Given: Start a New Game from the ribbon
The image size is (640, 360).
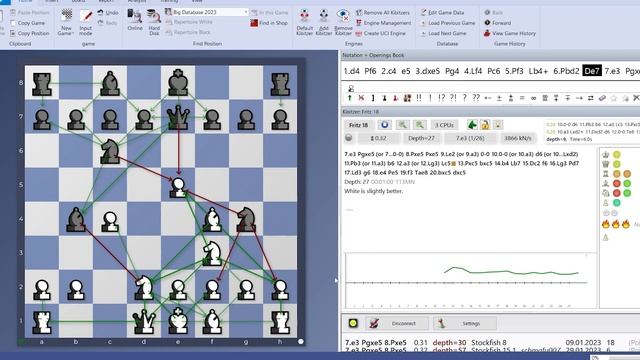Looking at the screenshot, I should pos(66,22).
